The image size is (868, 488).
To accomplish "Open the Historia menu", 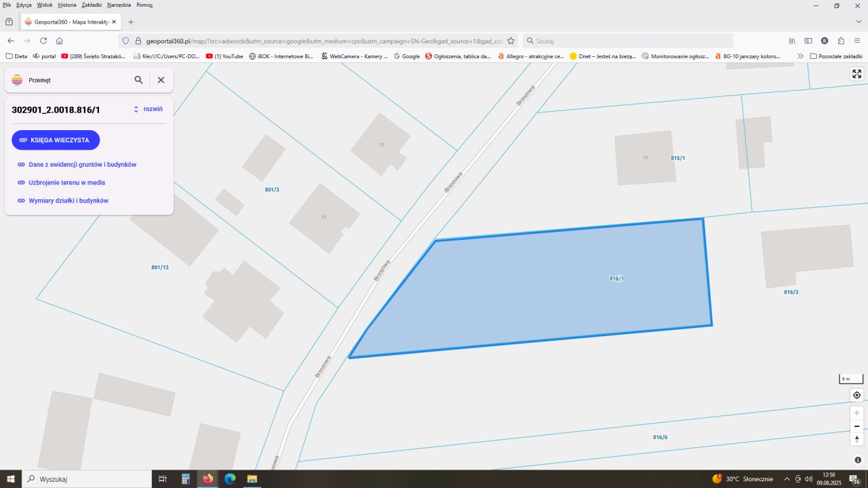I will (x=67, y=5).
